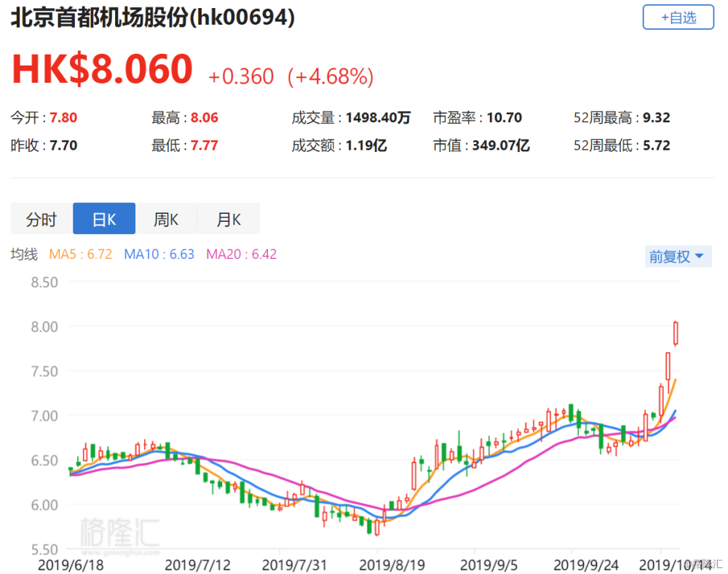Select the 日K daily chart tab
The height and width of the screenshot is (574, 728).
104,218
